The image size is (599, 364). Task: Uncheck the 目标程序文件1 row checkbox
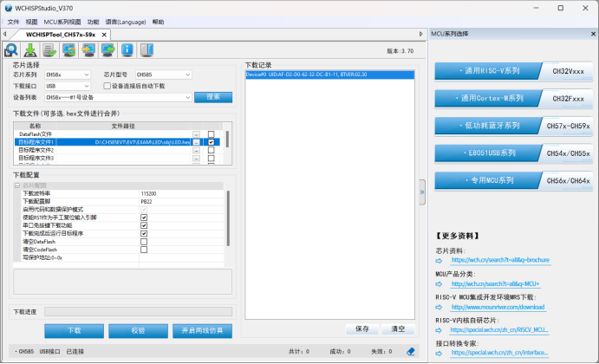pyautogui.click(x=211, y=142)
